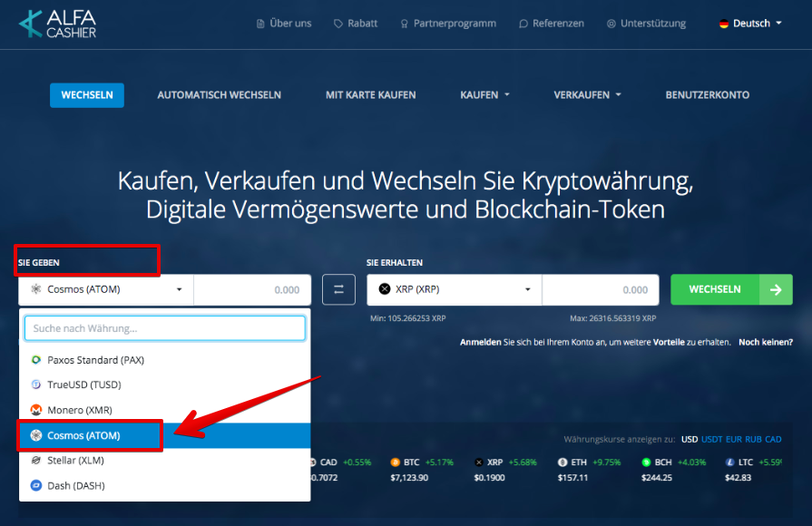Click the XRP icon in rates ticker
The height and width of the screenshot is (526, 812).
pos(479,463)
